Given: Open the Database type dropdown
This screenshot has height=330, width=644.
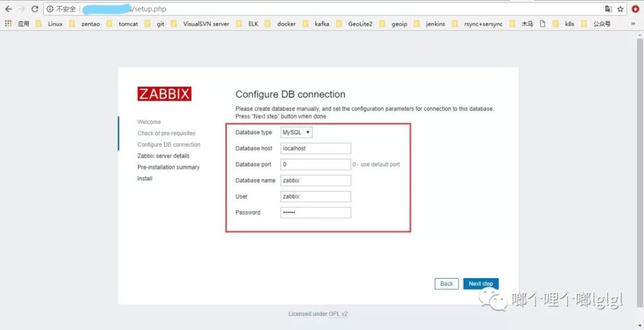Looking at the screenshot, I should 296,132.
